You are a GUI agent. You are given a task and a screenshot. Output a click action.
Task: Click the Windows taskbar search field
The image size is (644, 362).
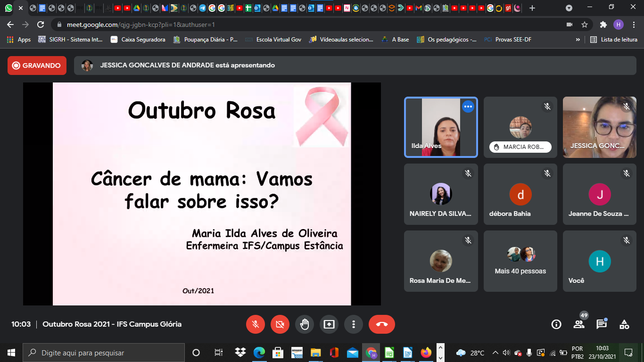(104, 353)
